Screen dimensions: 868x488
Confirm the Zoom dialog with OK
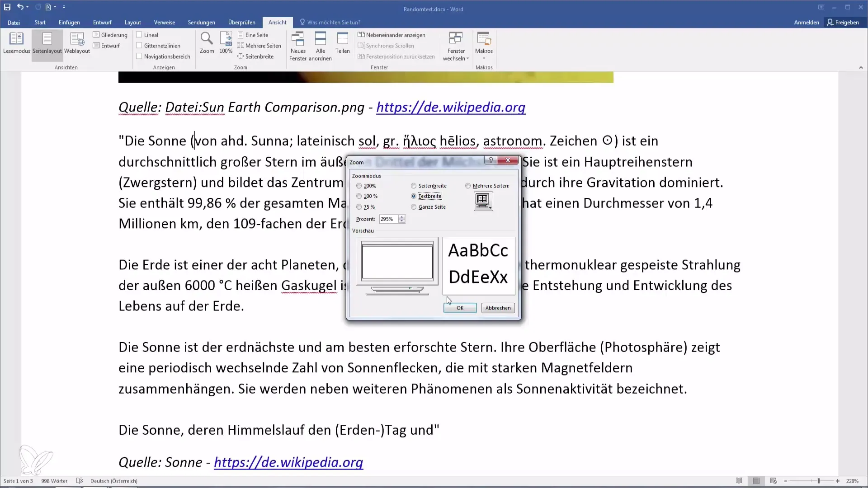click(x=460, y=308)
